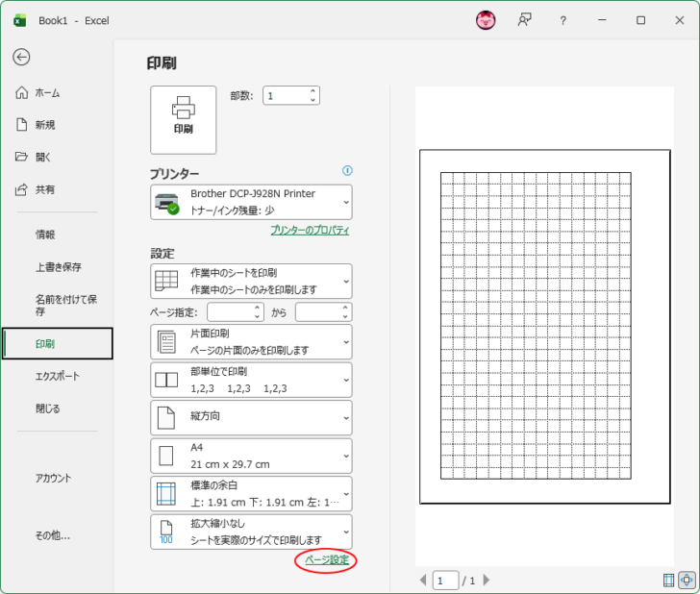Image resolution: width=700 pixels, height=594 pixels.
Task: Go to next page arrow in preview
Action: [487, 580]
